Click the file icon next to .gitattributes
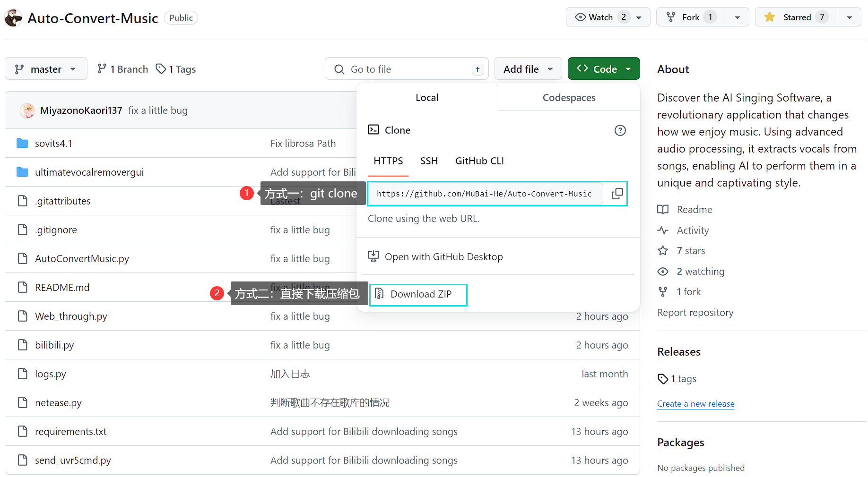Image resolution: width=868 pixels, height=477 pixels. [x=22, y=201]
